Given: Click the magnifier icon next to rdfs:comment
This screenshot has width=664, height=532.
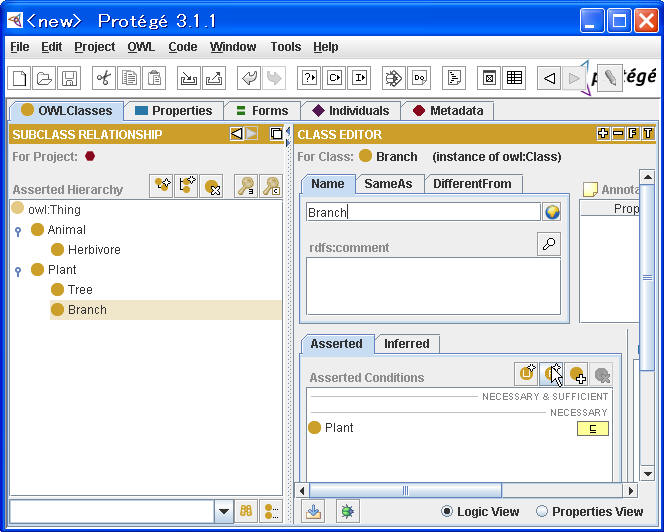Looking at the screenshot, I should coord(548,244).
